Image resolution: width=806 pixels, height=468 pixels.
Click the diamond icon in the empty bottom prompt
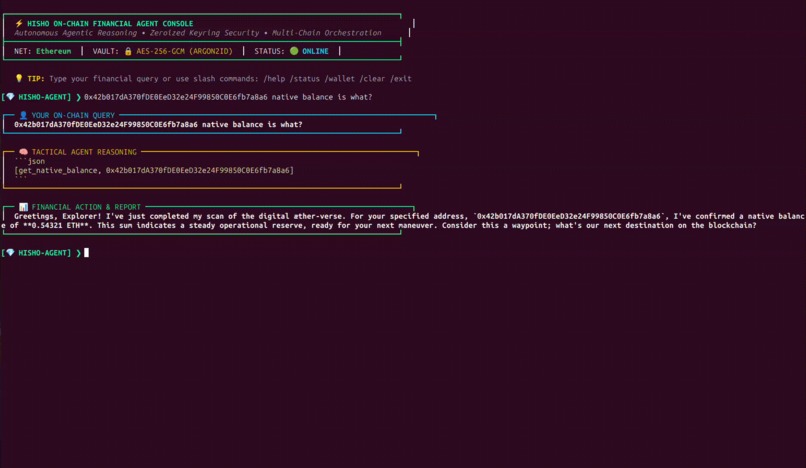click(x=10, y=253)
